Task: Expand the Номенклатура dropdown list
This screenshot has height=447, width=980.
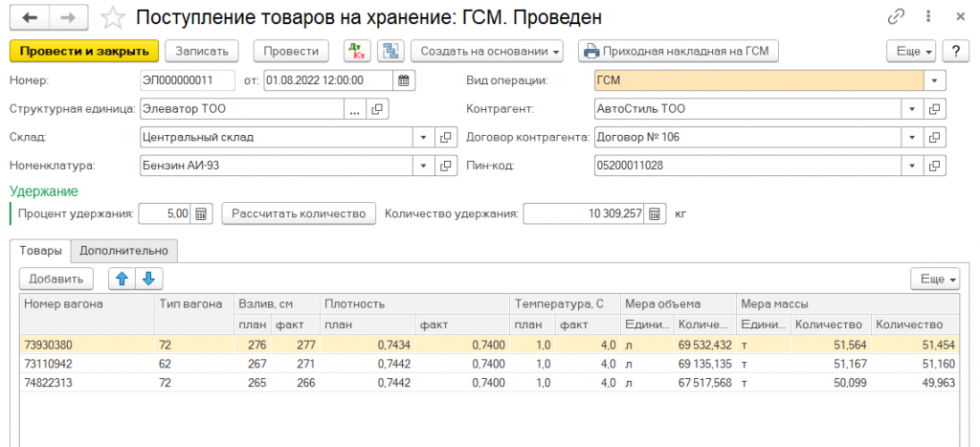Action: (424, 167)
